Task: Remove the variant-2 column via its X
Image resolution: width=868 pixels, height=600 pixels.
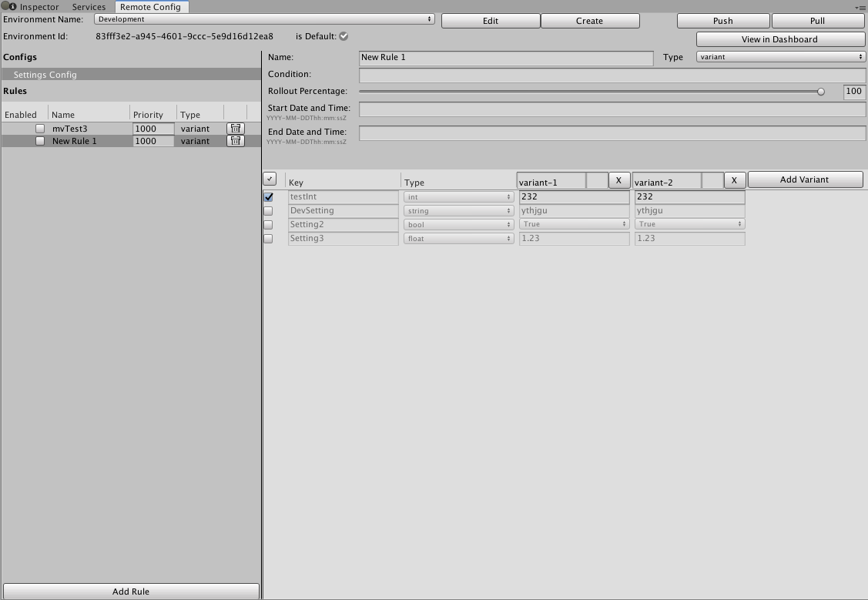Action: (x=734, y=180)
